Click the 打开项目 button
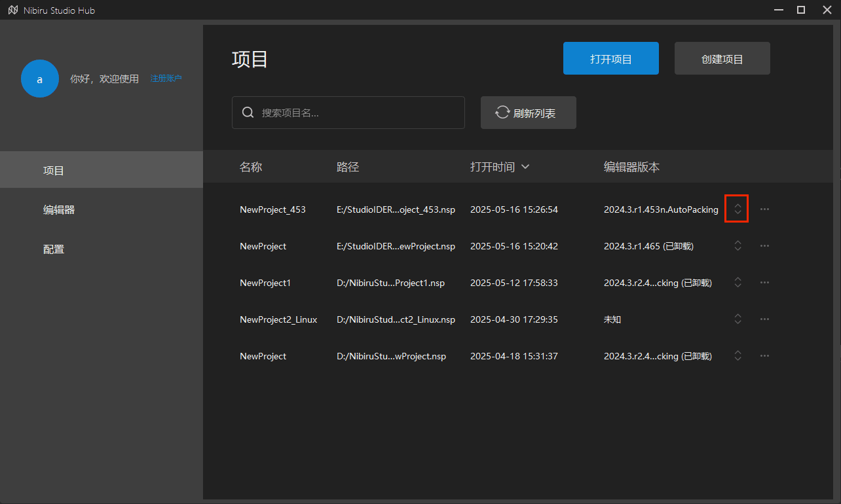The width and height of the screenshot is (841, 504). pyautogui.click(x=610, y=59)
